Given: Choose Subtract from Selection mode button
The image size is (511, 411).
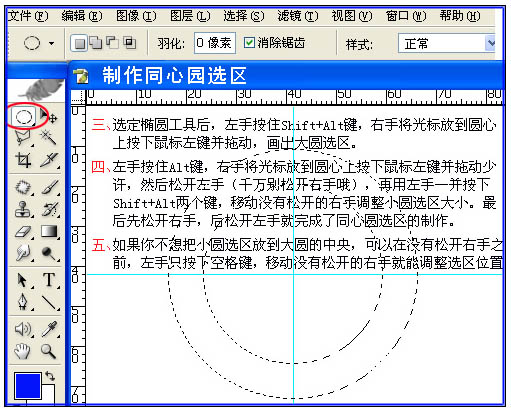Looking at the screenshot, I should pyautogui.click(x=112, y=43).
